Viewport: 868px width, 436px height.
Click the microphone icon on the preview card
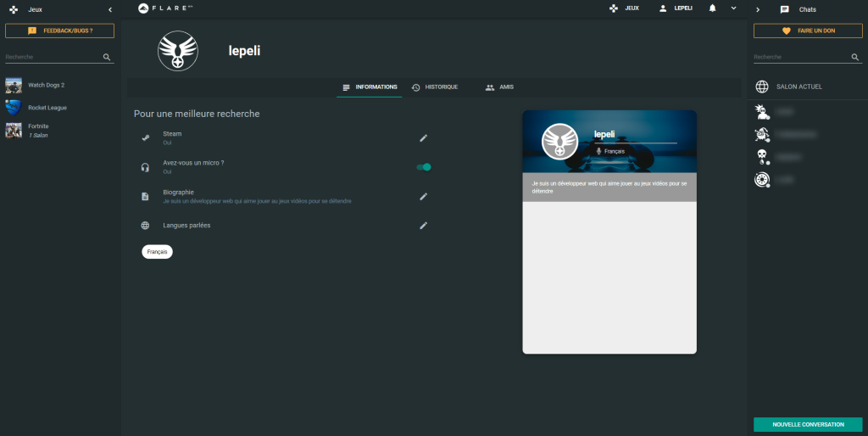[598, 151]
